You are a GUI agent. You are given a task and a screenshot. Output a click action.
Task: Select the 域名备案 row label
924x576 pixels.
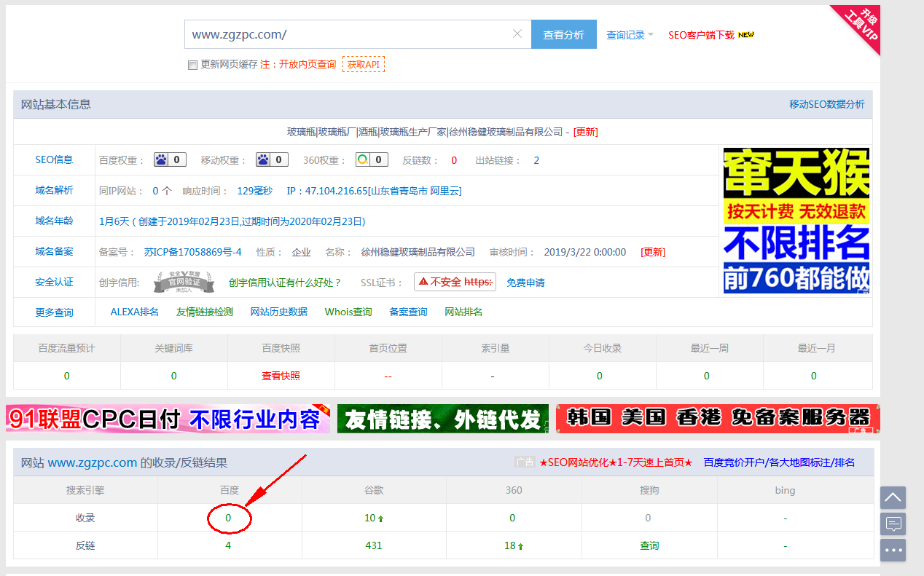(55, 252)
